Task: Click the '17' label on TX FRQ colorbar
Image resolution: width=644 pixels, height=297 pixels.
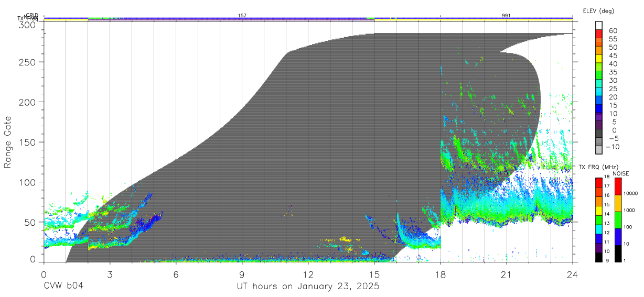Action: click(606, 186)
